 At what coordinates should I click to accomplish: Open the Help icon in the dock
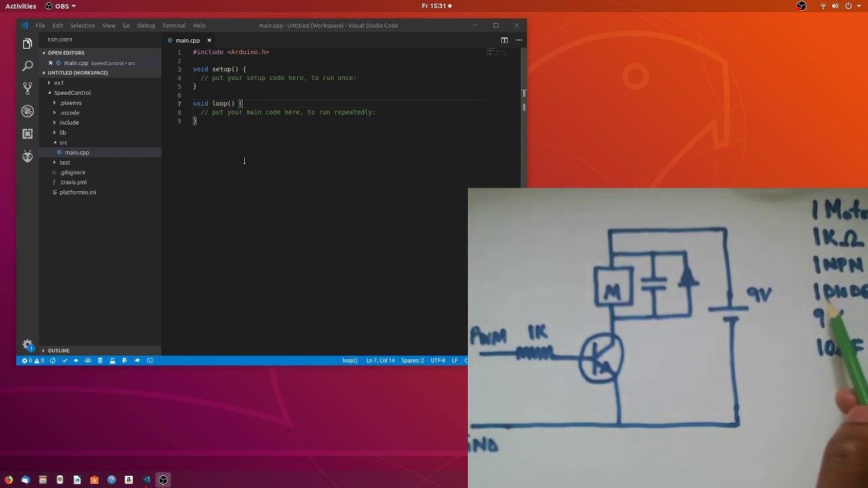(x=111, y=480)
